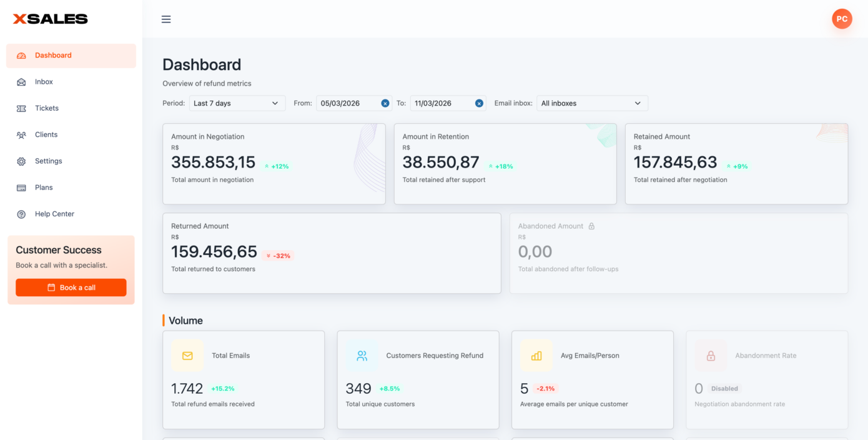
Task: Open the PC user avatar
Action: pyautogui.click(x=842, y=19)
